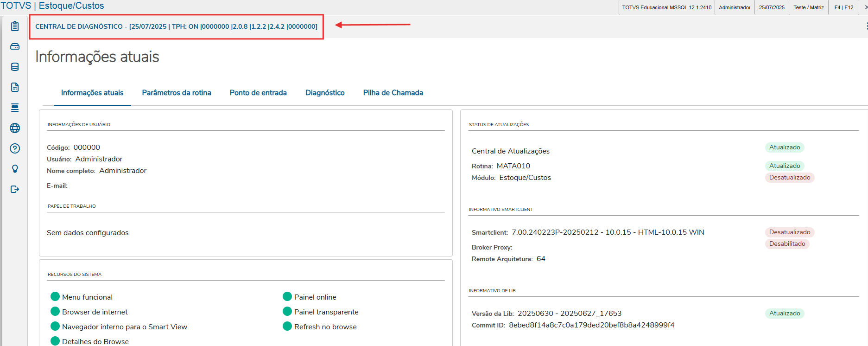Click the STATUS DE ATUALIZAÇÕES section header

click(x=499, y=124)
